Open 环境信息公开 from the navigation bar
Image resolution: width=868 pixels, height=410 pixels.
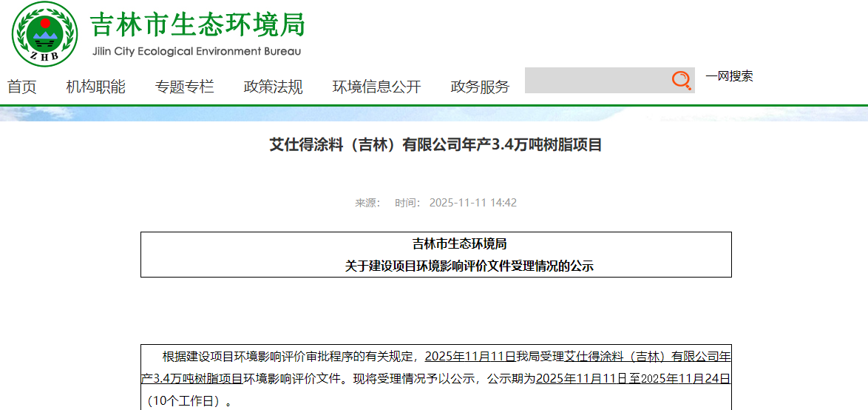pos(377,87)
